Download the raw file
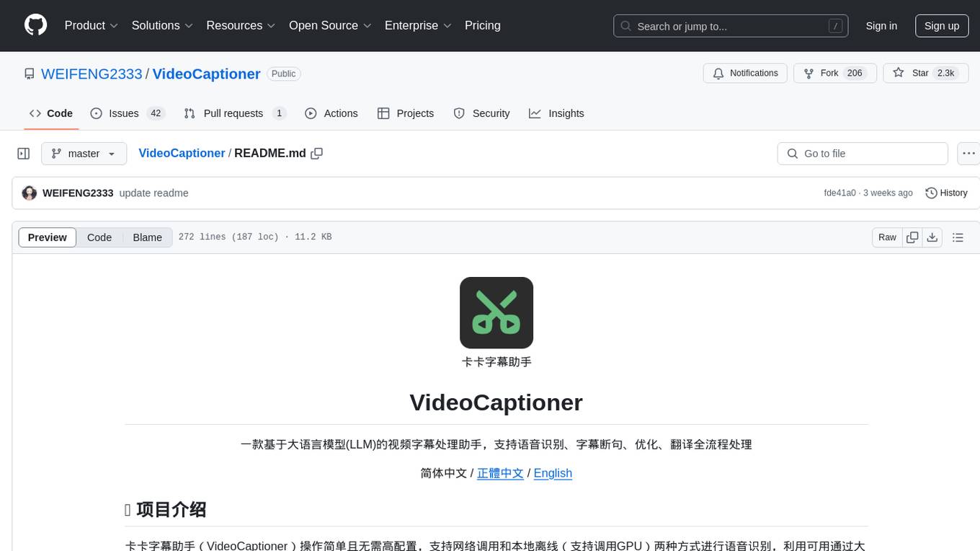The width and height of the screenshot is (980, 551). coord(932,237)
